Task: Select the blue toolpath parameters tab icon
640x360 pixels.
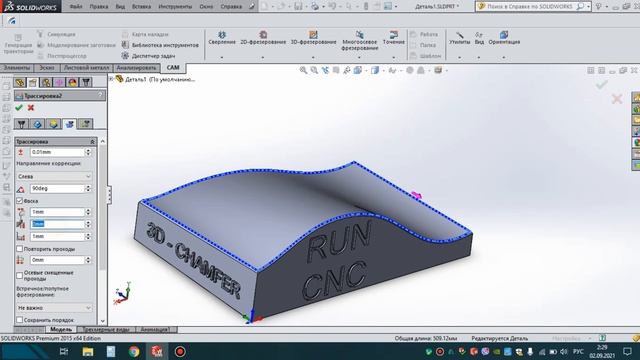Action: click(x=69, y=124)
